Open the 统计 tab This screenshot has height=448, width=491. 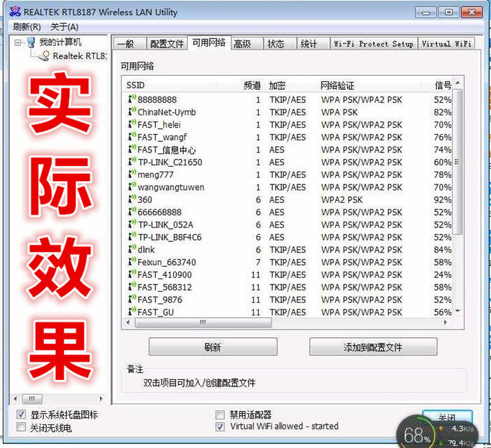pyautogui.click(x=313, y=43)
